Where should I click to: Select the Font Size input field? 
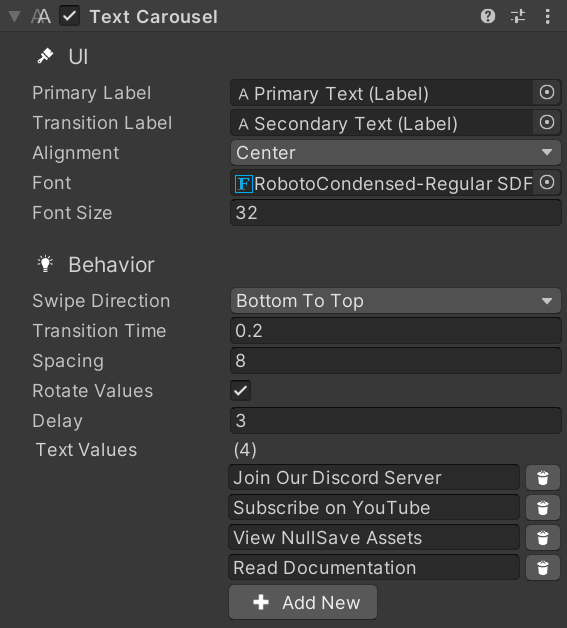pos(396,213)
